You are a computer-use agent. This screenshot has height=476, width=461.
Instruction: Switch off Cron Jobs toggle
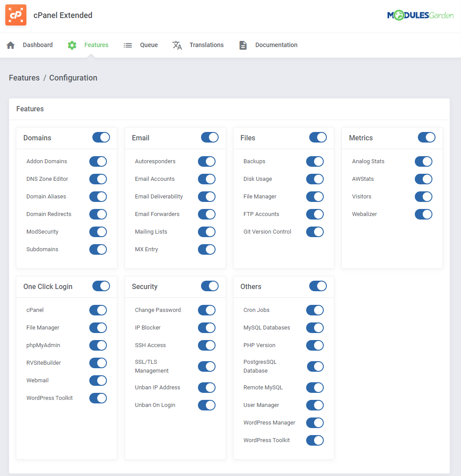pyautogui.click(x=315, y=310)
